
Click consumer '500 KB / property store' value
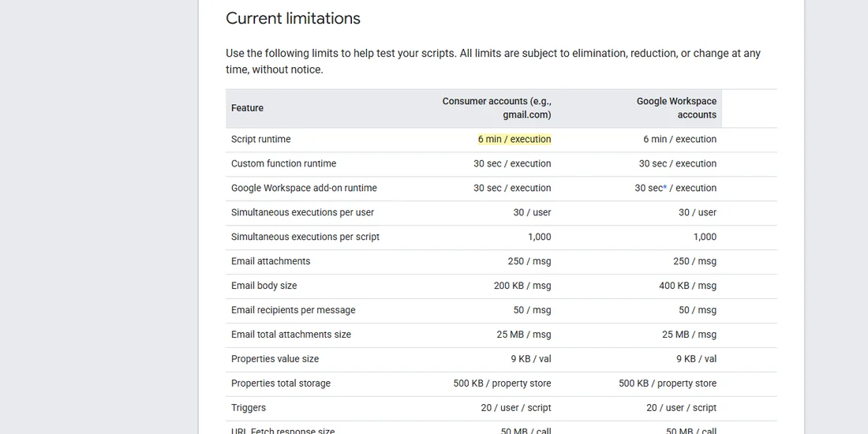tap(502, 383)
